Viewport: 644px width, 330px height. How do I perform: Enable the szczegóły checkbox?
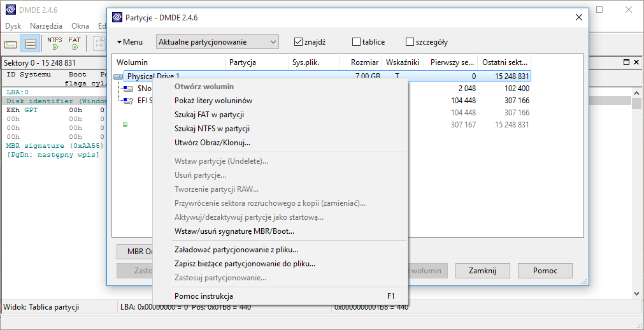point(410,42)
